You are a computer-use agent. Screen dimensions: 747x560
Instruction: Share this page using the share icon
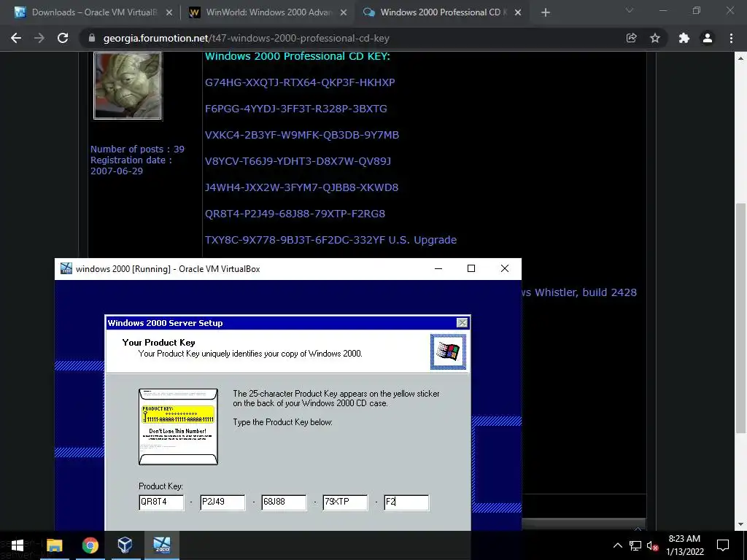pyautogui.click(x=631, y=38)
